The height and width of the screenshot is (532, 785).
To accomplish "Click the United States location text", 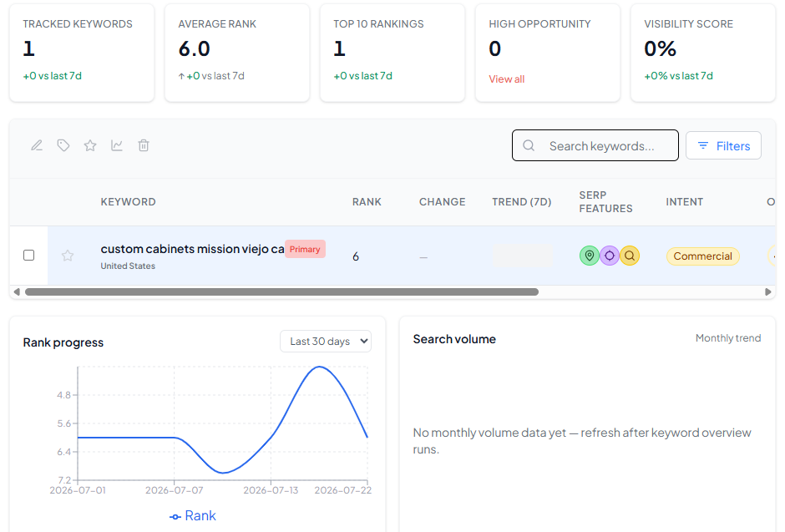I will [128, 266].
